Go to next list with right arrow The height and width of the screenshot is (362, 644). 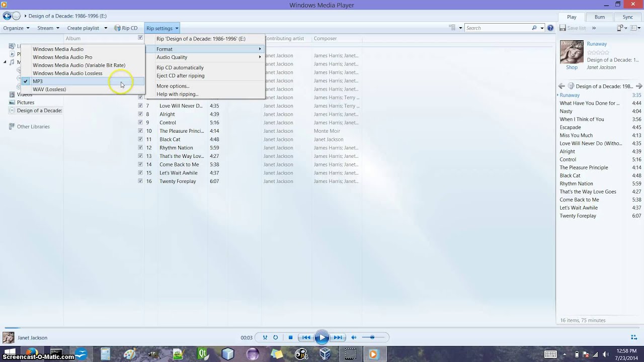click(x=639, y=86)
